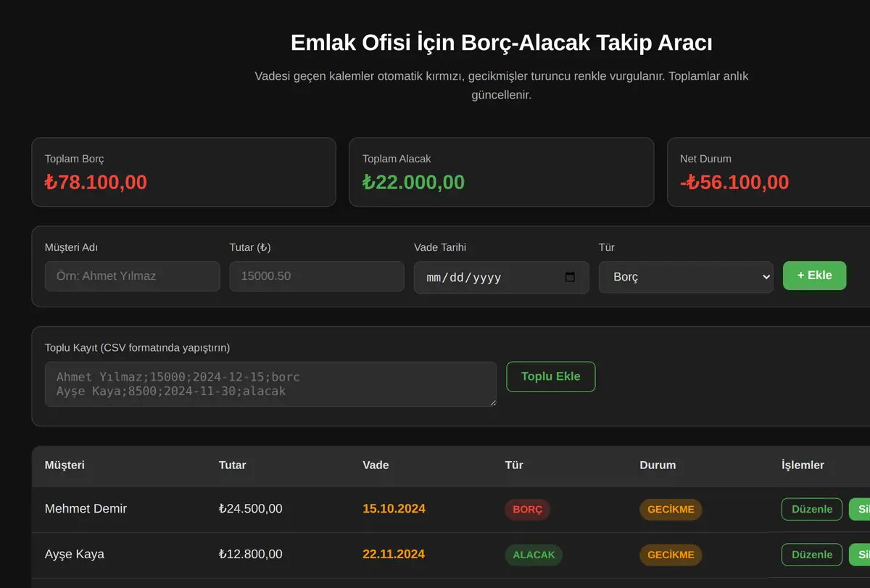
Task: Grab the resize handle of the CSV textarea
Action: (x=492, y=402)
